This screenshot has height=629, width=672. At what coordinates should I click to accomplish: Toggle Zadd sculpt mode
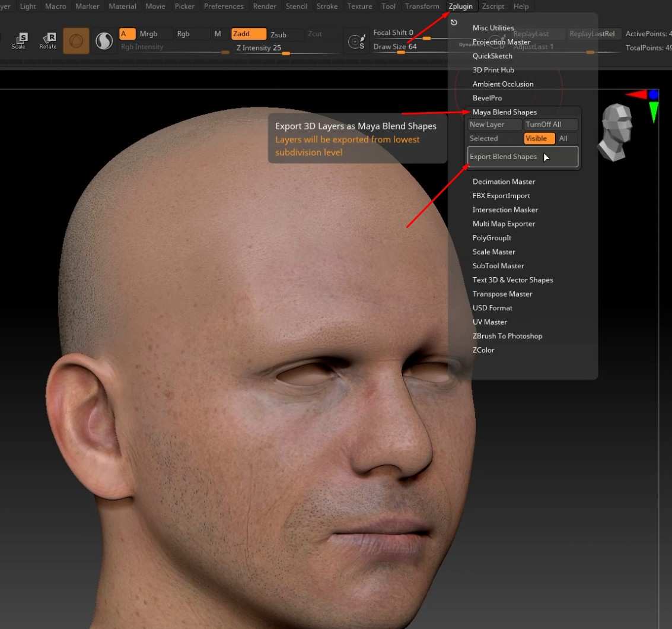pyautogui.click(x=249, y=34)
